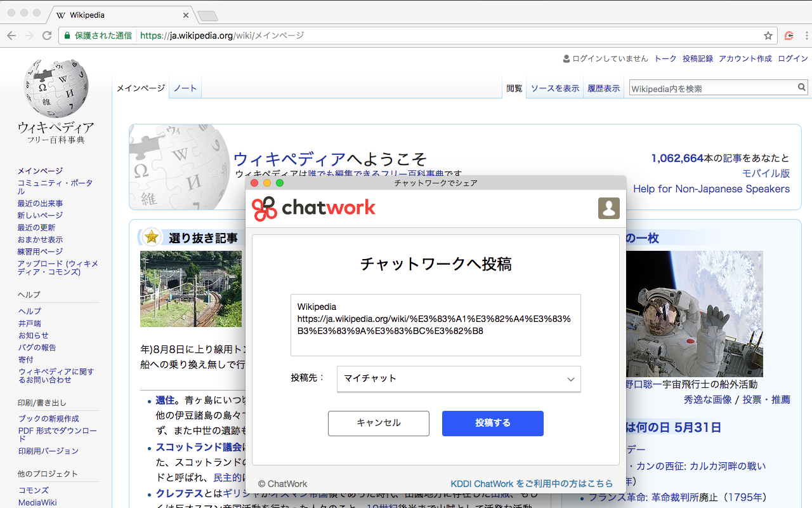Click sidebar PDF 形式でダウンロード link

click(57, 434)
